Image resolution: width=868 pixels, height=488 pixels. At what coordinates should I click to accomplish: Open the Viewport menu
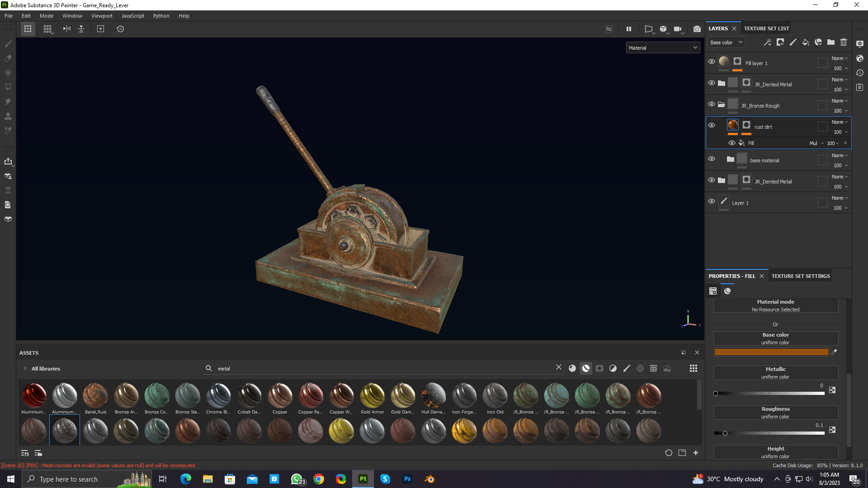tap(102, 16)
